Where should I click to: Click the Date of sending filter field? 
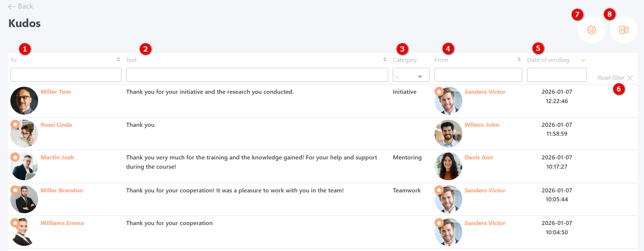pos(556,75)
